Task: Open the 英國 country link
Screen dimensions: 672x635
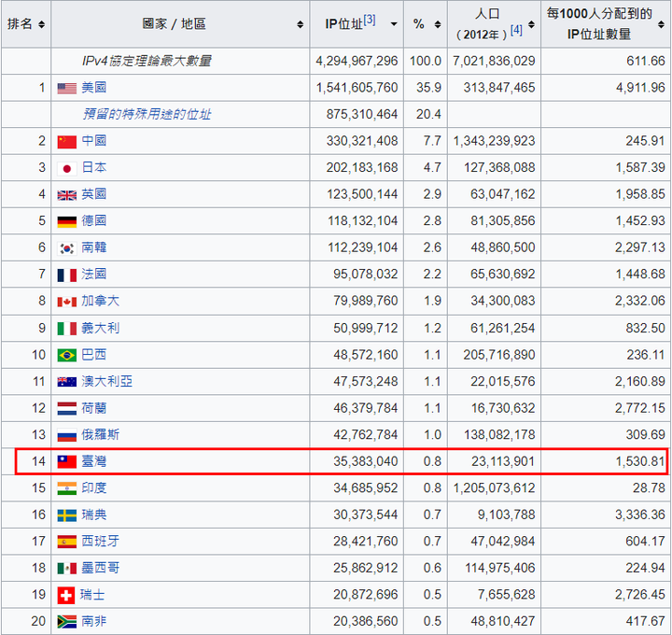Action: (x=94, y=194)
